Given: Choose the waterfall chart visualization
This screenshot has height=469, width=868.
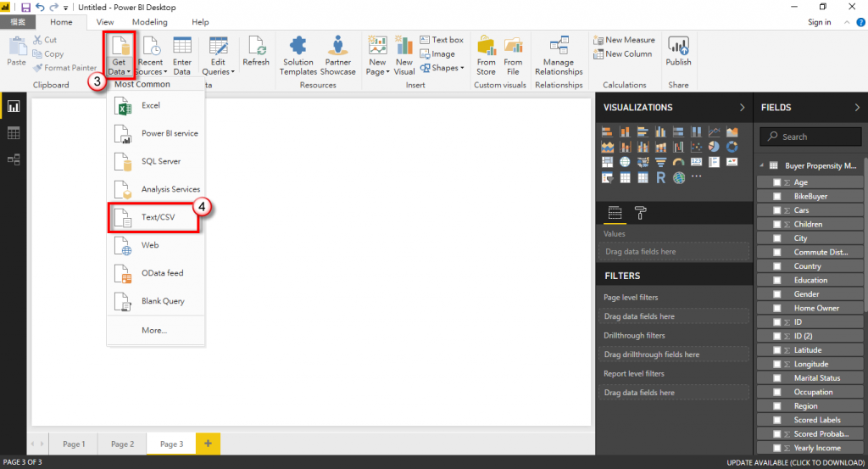Looking at the screenshot, I should (x=678, y=147).
